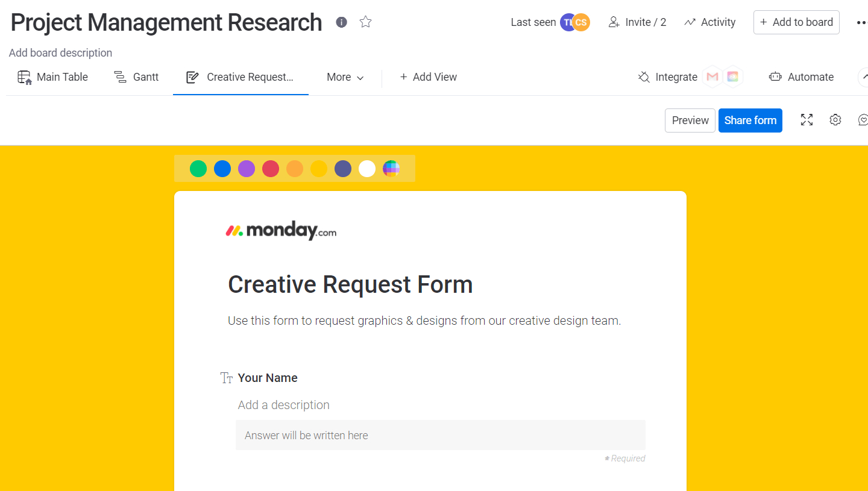This screenshot has width=868, height=491.
Task: Expand the More views dropdown
Action: 345,77
